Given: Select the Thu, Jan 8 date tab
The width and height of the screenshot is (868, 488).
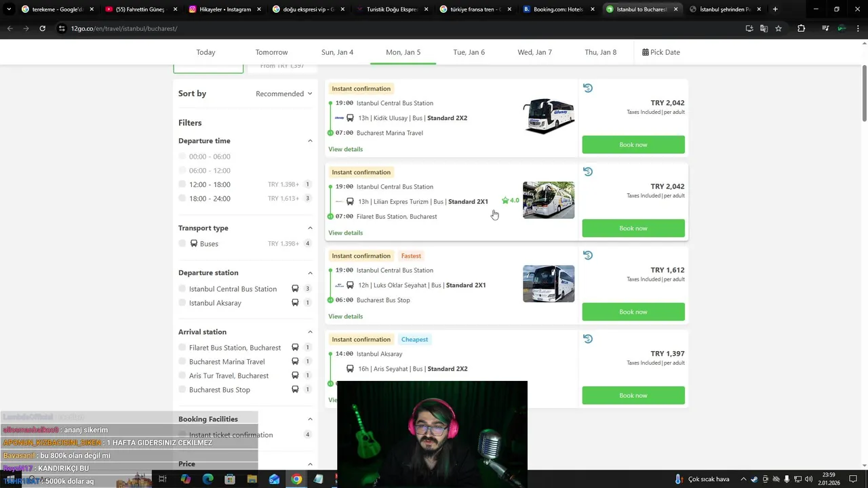Looking at the screenshot, I should pyautogui.click(x=600, y=52).
